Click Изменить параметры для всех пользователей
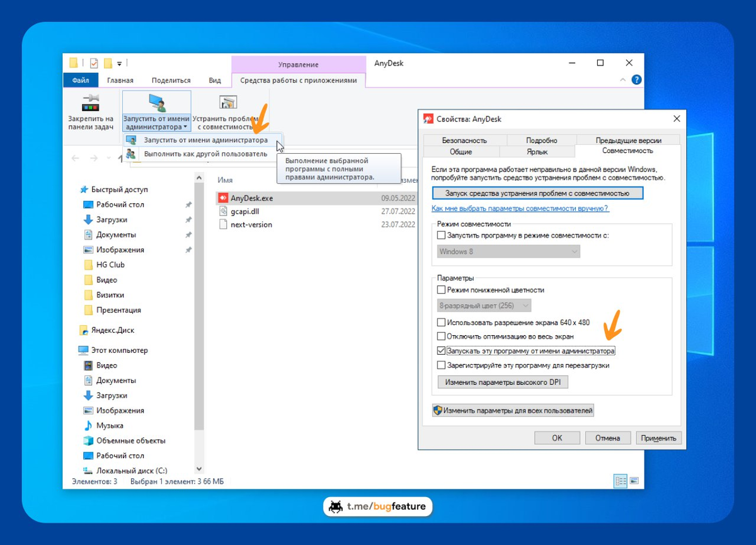 [x=513, y=410]
